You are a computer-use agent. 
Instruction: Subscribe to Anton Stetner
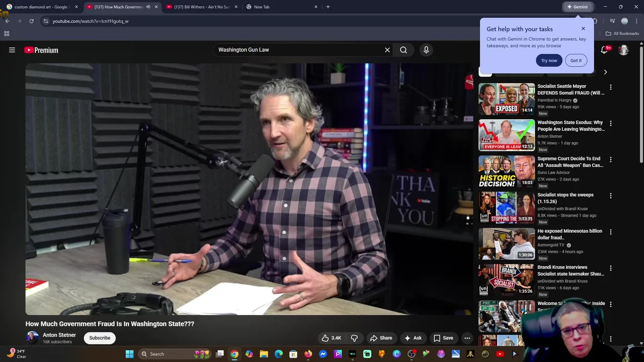coord(100,338)
